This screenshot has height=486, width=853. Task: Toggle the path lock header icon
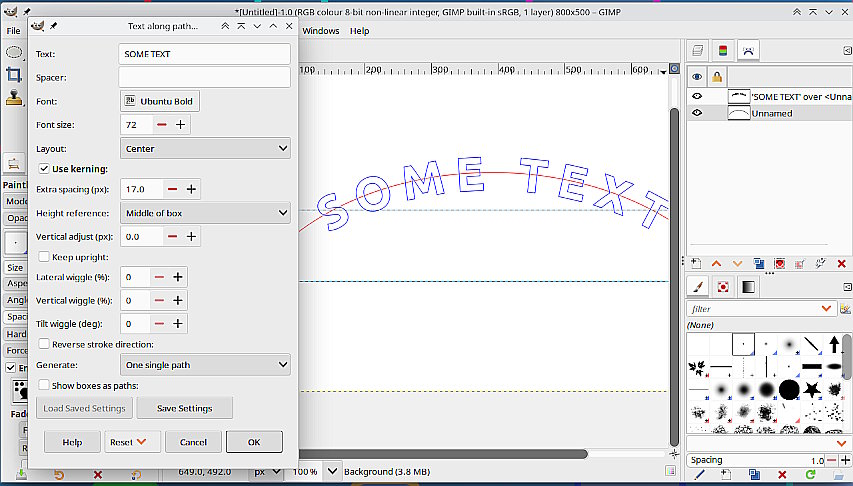(716, 77)
